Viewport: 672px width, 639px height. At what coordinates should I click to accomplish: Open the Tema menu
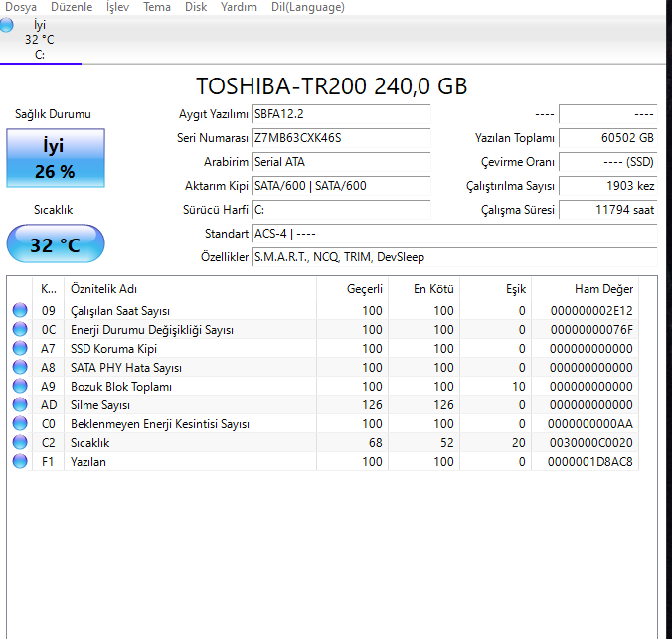point(157,7)
